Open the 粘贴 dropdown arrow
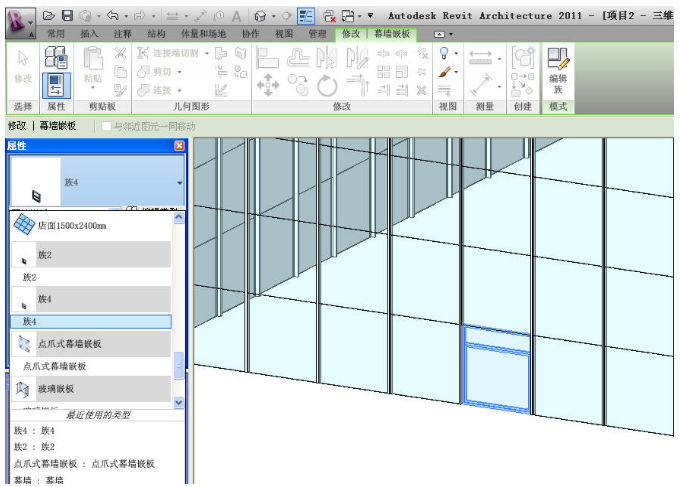Image resolution: width=680 pixels, height=487 pixels. [x=92, y=89]
